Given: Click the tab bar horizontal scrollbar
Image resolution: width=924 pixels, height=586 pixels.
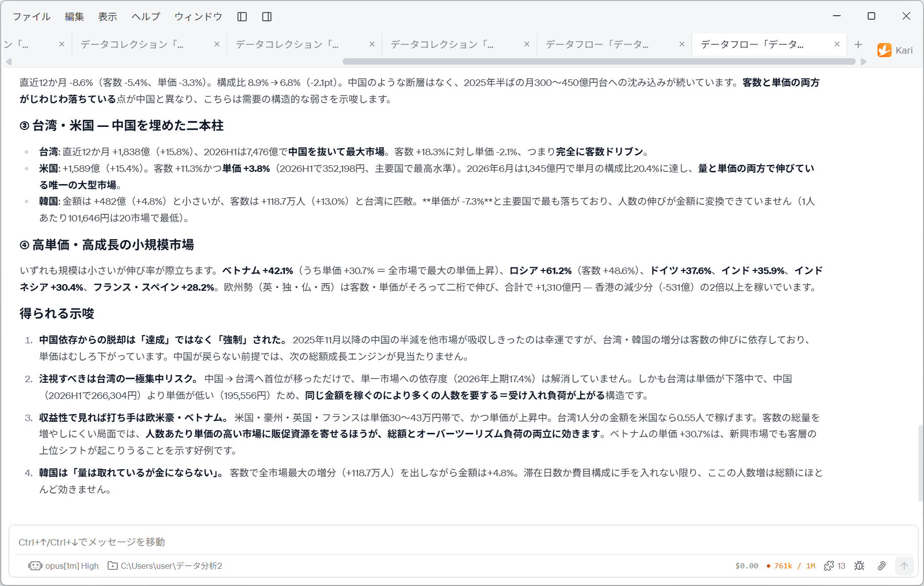Looking at the screenshot, I should [x=599, y=62].
